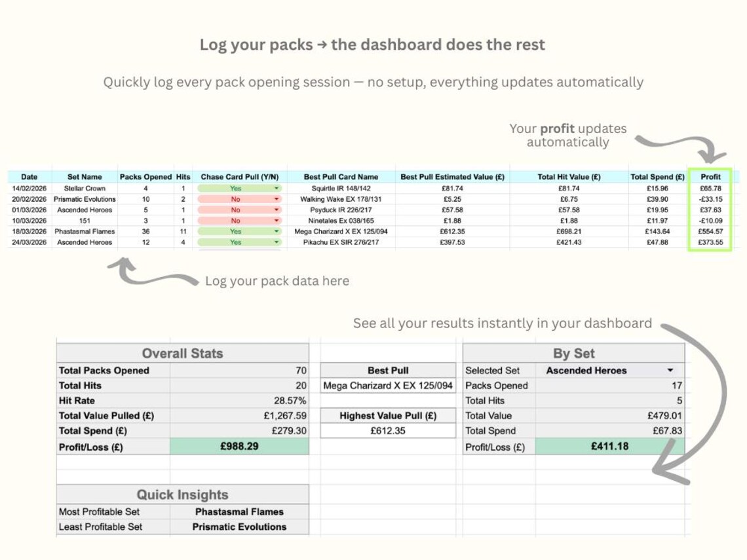Click the Profit column header

710,177
